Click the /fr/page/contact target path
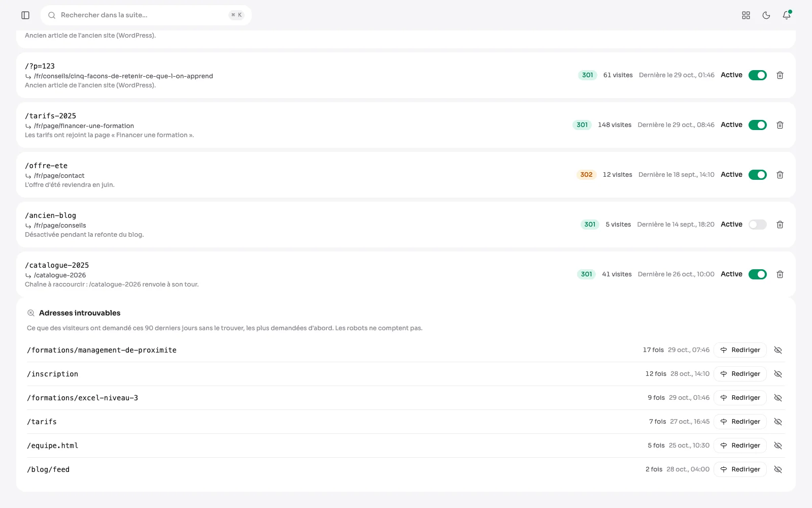Screen dimensions: 812x508 tap(59, 176)
